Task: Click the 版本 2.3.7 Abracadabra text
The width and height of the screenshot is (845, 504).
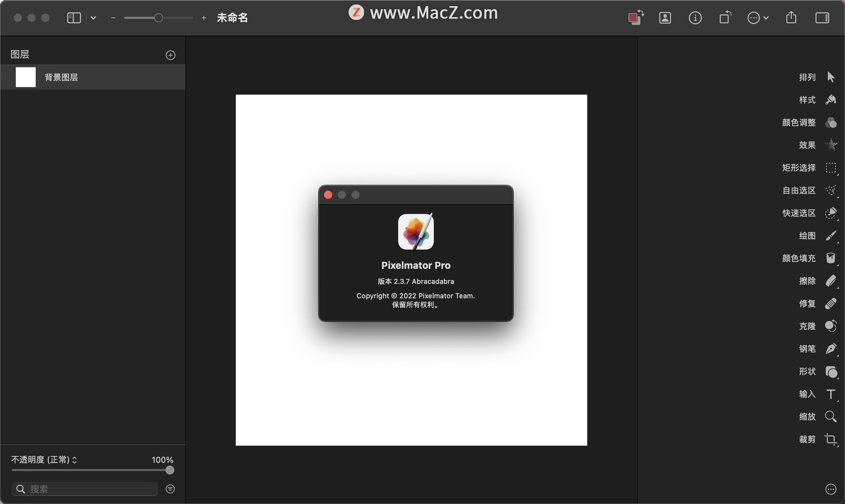Action: pos(416,281)
